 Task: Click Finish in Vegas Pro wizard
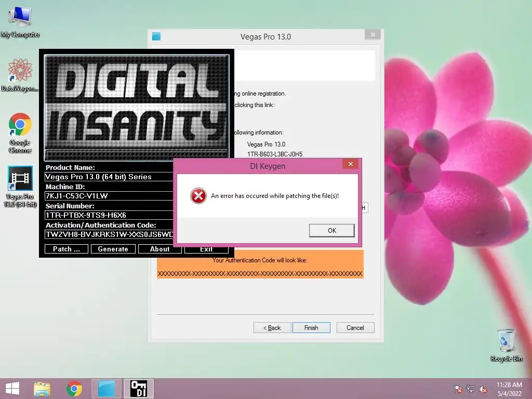click(311, 328)
